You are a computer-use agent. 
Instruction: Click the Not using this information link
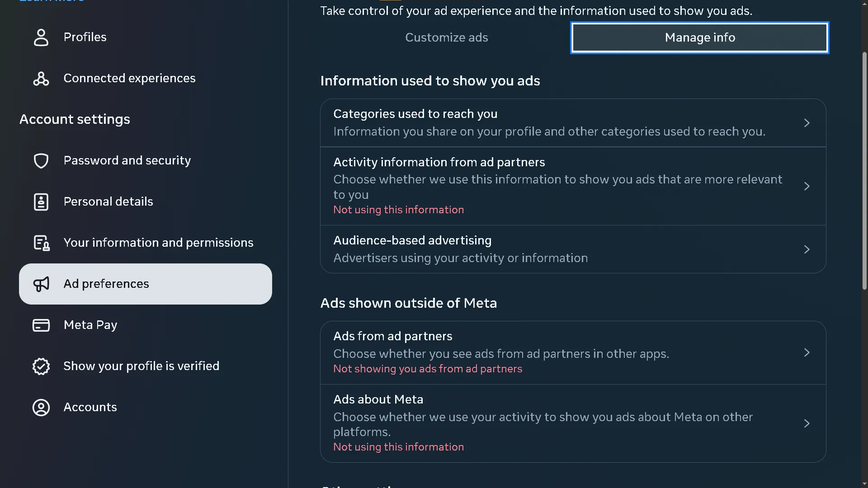pos(398,209)
